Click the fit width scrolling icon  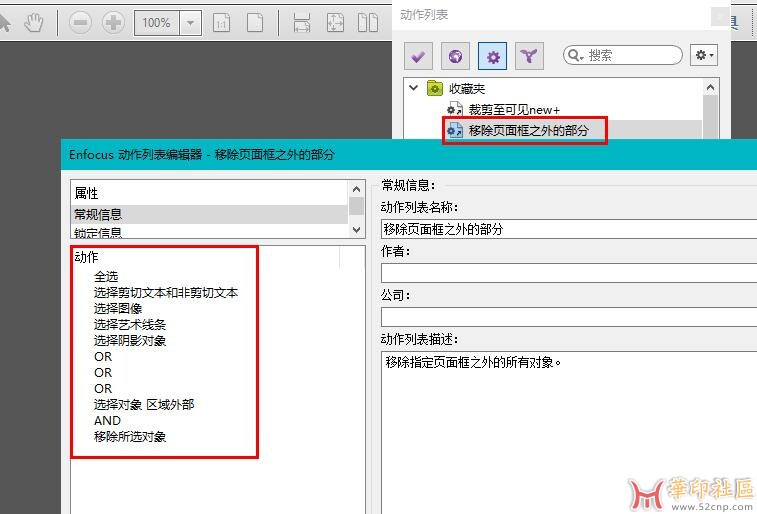pos(302,22)
